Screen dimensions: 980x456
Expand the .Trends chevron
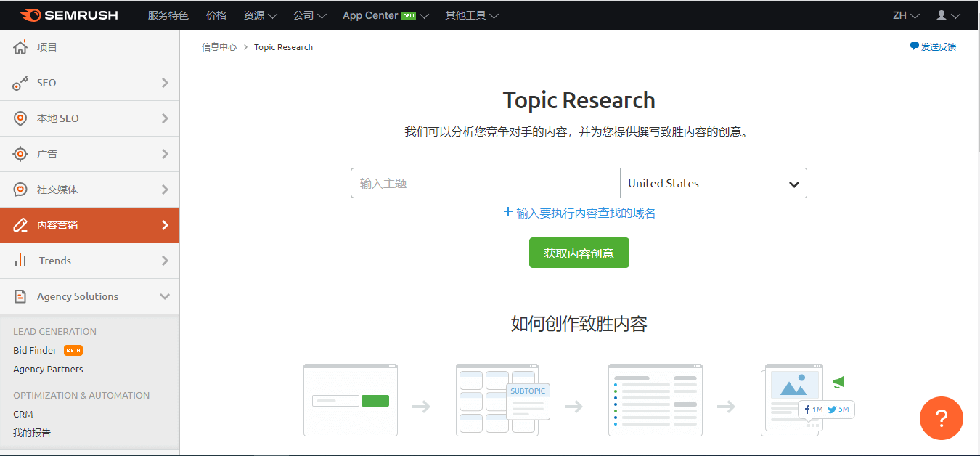click(x=165, y=261)
